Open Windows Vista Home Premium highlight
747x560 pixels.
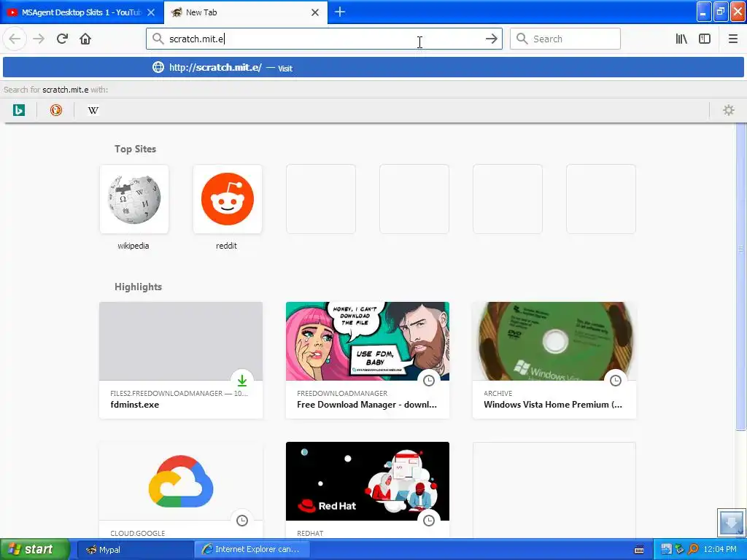tap(554, 360)
